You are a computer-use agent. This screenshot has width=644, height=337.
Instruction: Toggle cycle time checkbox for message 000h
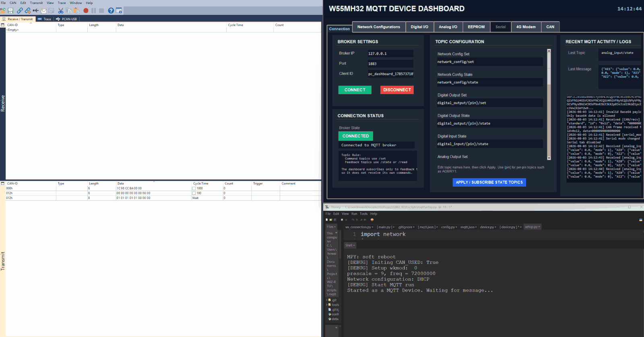tap(194, 188)
